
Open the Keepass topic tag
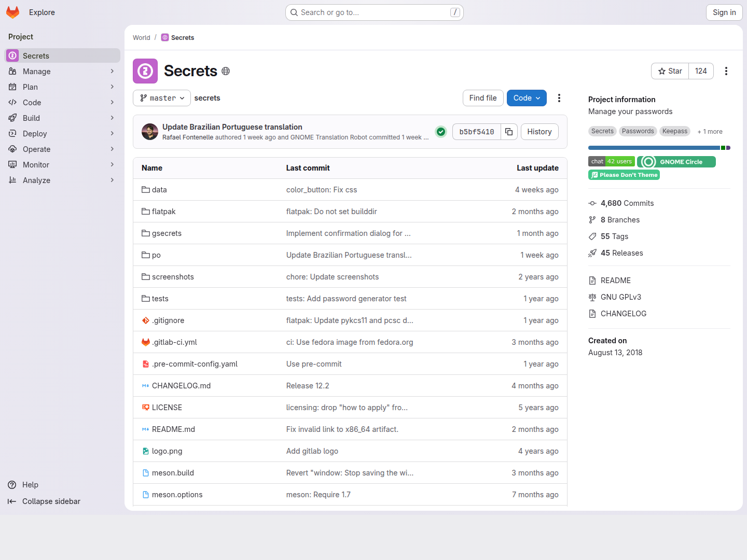[675, 131]
